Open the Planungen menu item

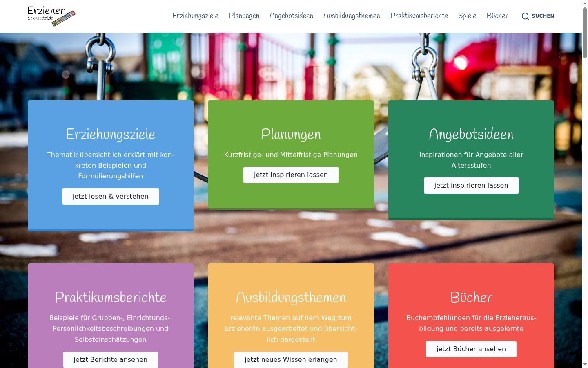[244, 16]
